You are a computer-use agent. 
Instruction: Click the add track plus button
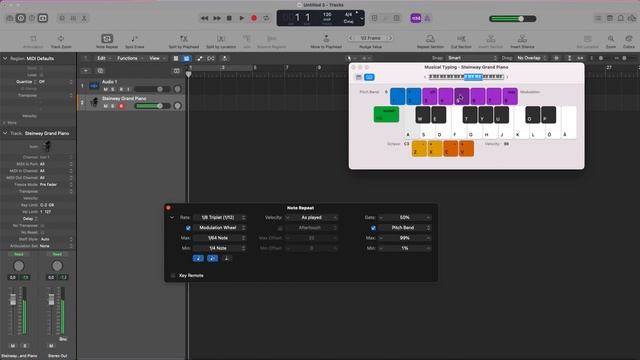(86, 71)
